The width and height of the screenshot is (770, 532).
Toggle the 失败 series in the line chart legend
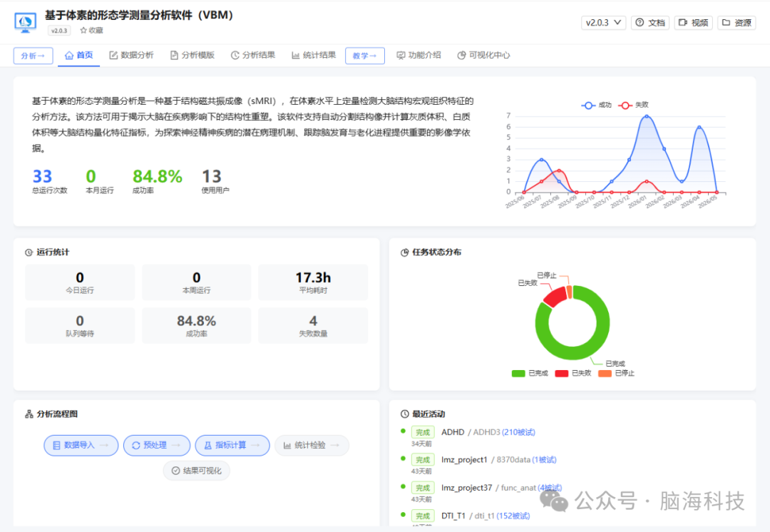coord(634,105)
